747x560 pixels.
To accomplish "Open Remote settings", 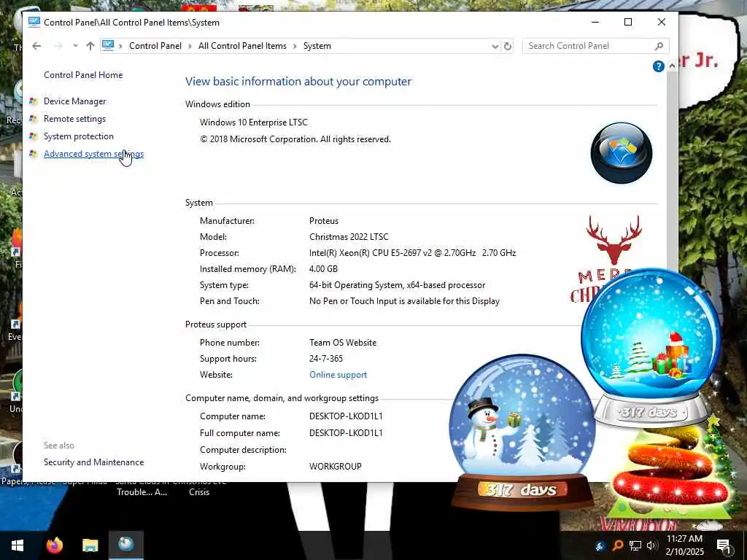I will click(x=75, y=119).
